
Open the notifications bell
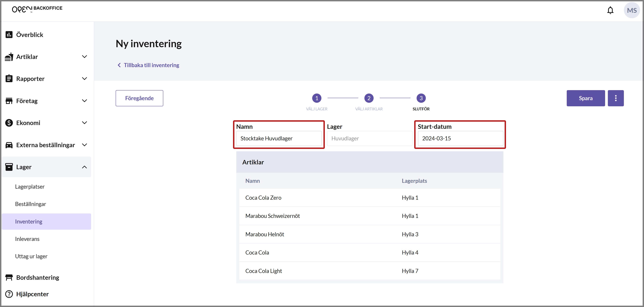pyautogui.click(x=610, y=10)
